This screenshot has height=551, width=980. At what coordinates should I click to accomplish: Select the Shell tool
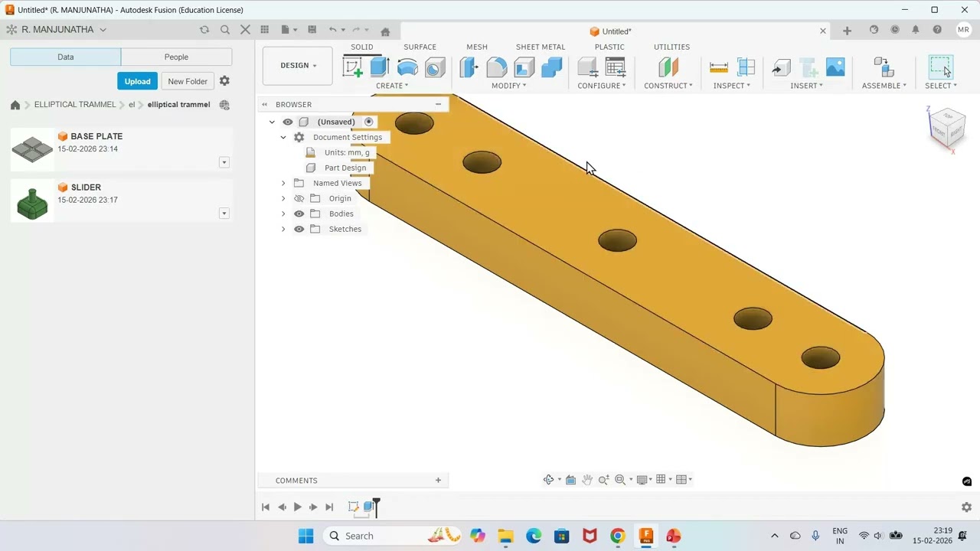point(524,67)
